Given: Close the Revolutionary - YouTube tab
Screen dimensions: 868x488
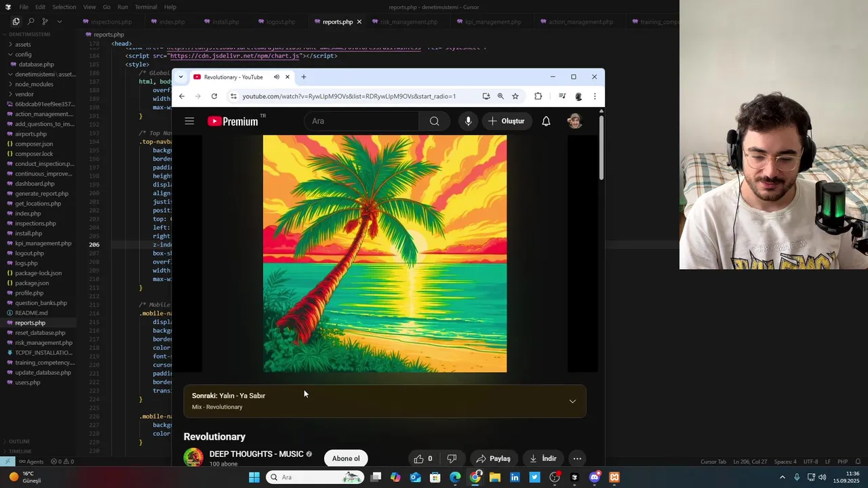Looking at the screenshot, I should 288,77.
